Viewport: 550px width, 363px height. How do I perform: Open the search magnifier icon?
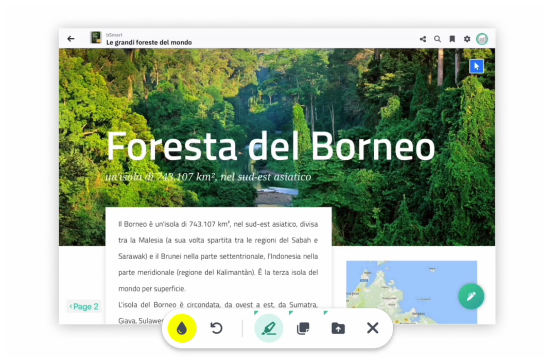point(437,39)
